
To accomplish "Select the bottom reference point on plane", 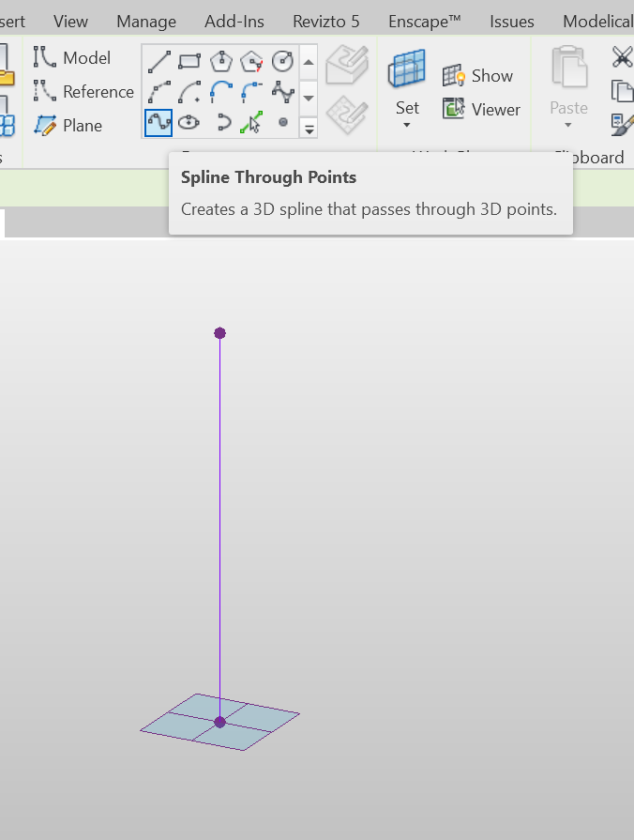I will tap(219, 722).
